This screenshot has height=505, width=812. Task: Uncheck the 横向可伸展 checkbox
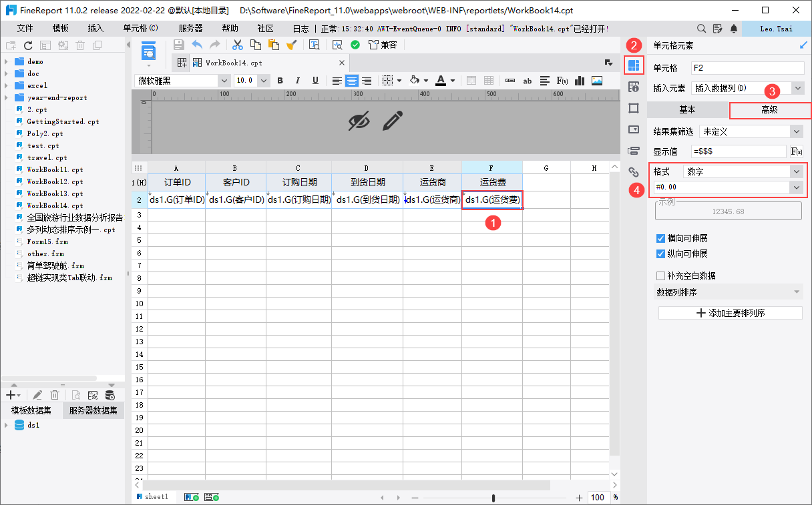click(x=661, y=238)
